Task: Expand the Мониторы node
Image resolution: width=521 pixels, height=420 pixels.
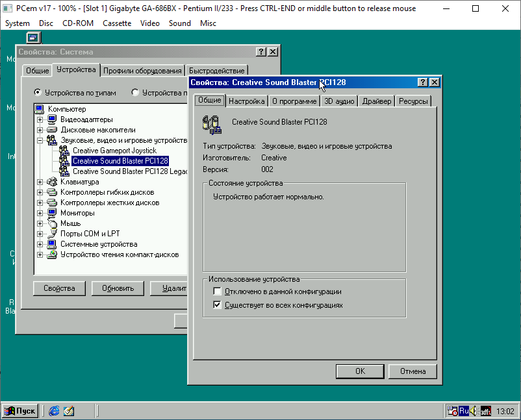Action: click(40, 213)
